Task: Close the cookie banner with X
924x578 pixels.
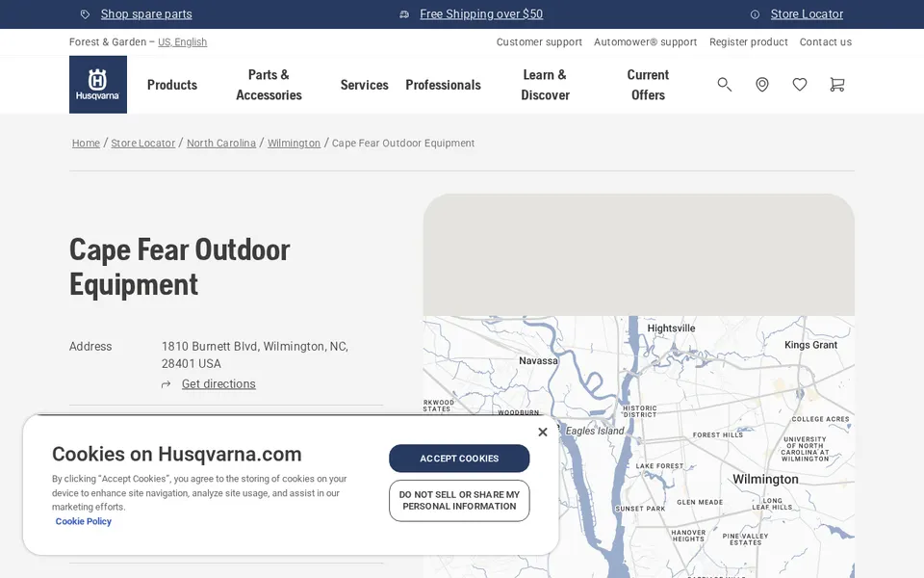Action: pos(543,432)
